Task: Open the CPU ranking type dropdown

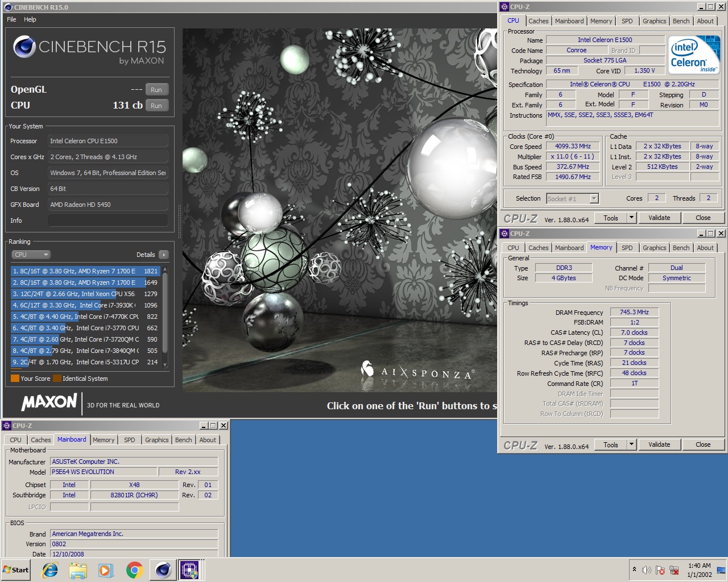Action: 31,255
